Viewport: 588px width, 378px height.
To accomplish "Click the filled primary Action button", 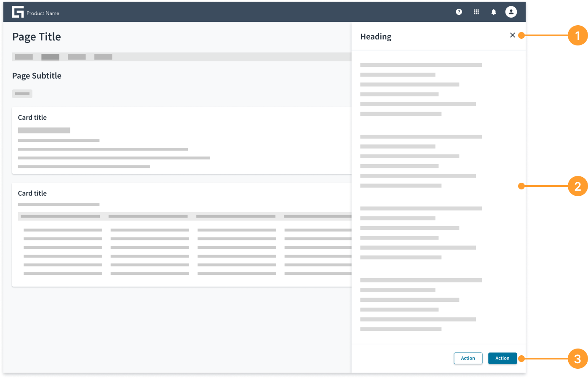I will (502, 358).
